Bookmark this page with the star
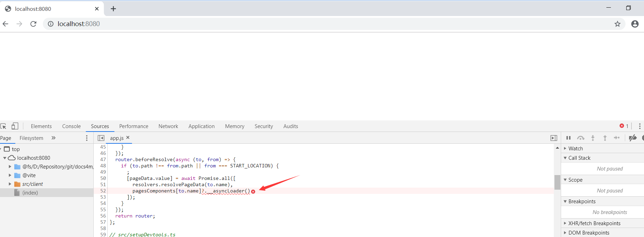This screenshot has height=237, width=644. pos(618,24)
